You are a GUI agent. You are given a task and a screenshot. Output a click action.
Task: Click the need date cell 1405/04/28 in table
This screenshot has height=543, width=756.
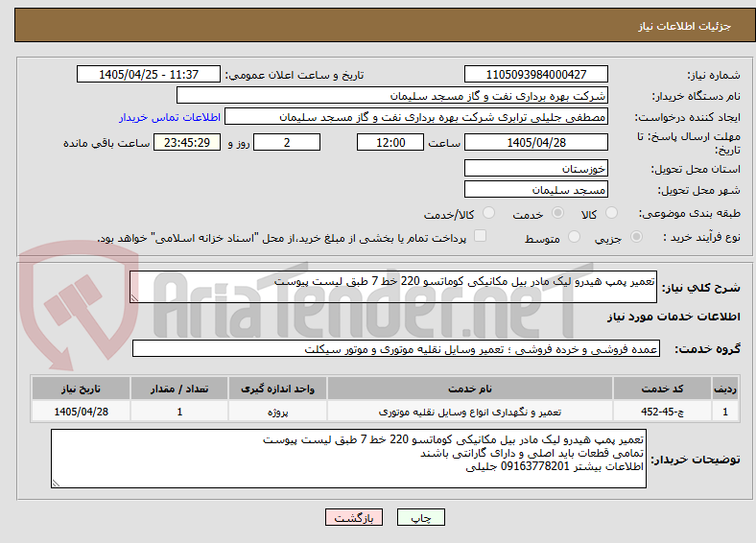pyautogui.click(x=81, y=412)
